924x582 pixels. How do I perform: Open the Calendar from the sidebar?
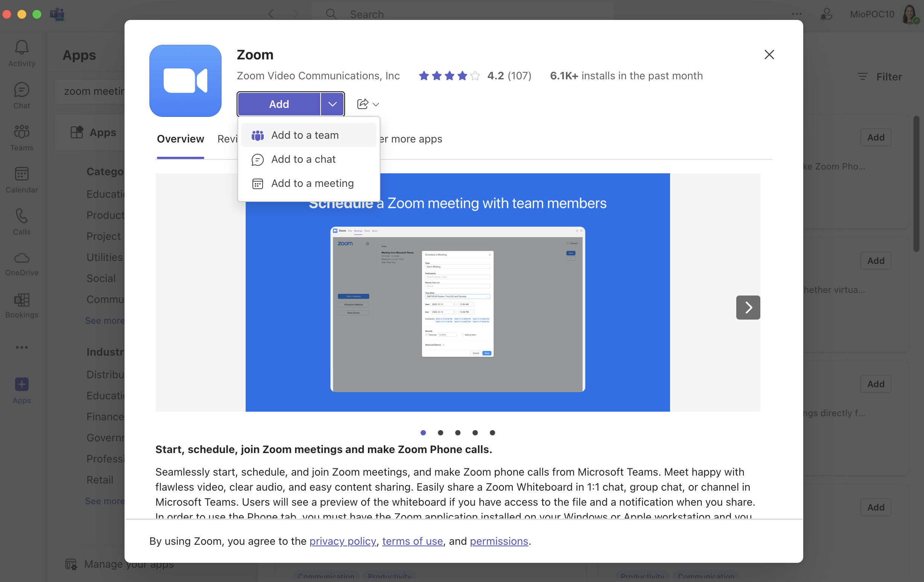tap(21, 179)
